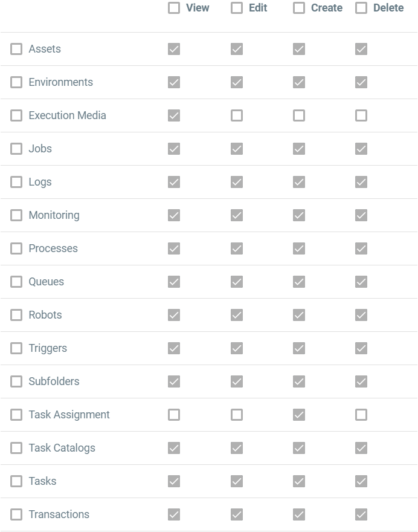Select all Create permissions header checkbox

point(299,8)
